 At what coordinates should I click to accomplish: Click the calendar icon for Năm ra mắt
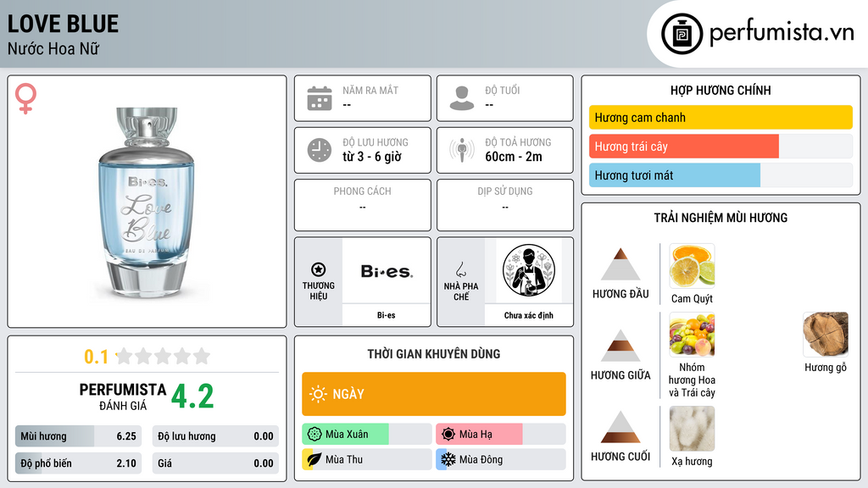(x=320, y=98)
